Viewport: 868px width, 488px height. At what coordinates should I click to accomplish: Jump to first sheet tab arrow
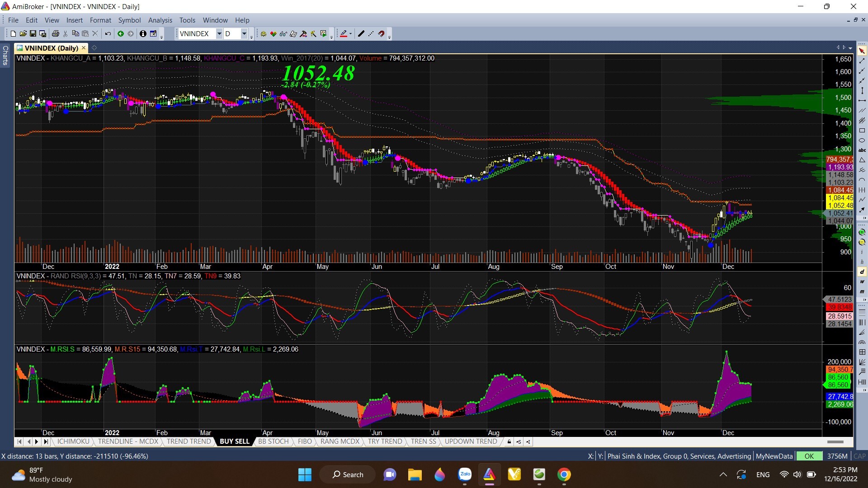tap(19, 441)
